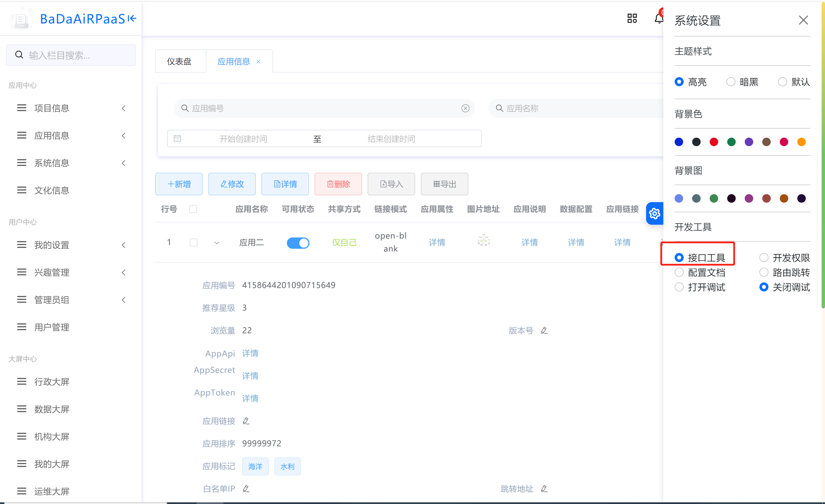Click the 新增 button
The height and width of the screenshot is (504, 825).
[x=179, y=184]
